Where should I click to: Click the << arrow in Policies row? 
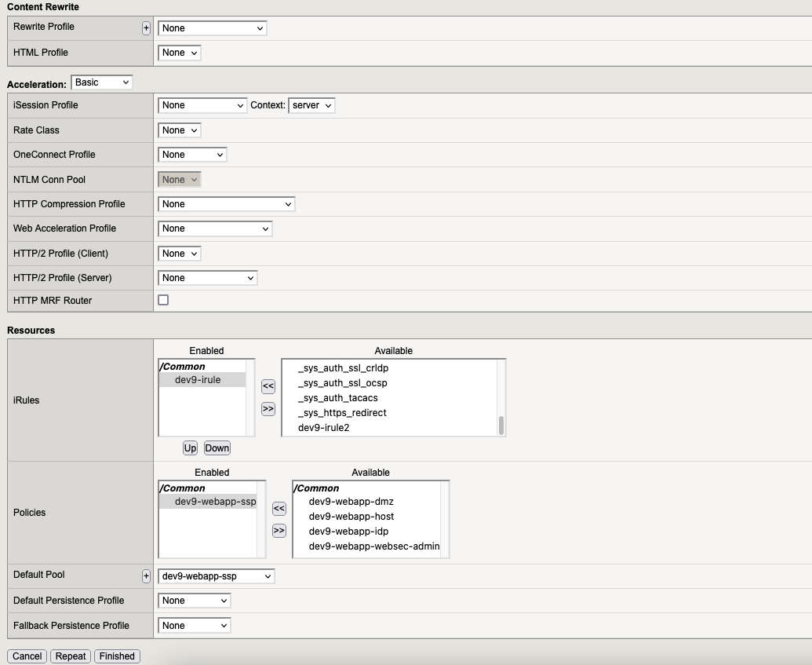279,509
